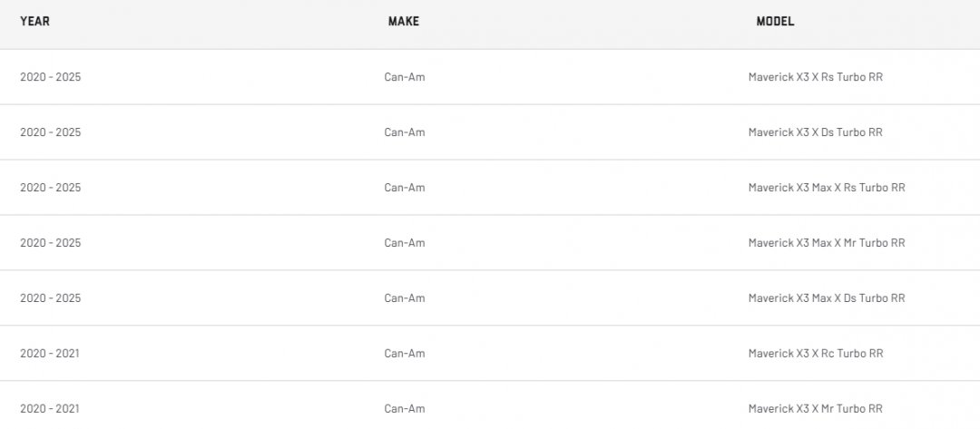Pick the Maverick X3 X Mr Turbo RR model
Image resolution: width=980 pixels, height=429 pixels.
pyautogui.click(x=815, y=409)
